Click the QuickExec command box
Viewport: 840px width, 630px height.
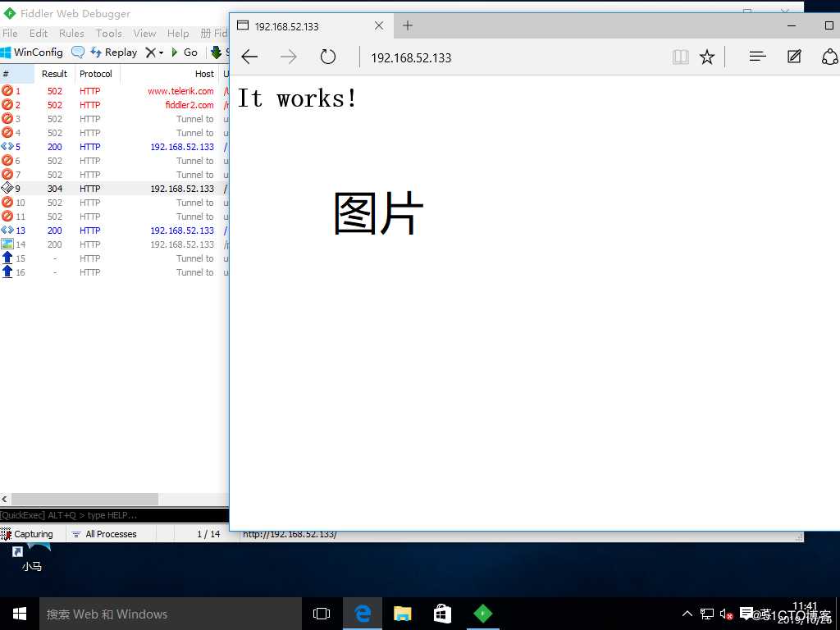[x=115, y=515]
